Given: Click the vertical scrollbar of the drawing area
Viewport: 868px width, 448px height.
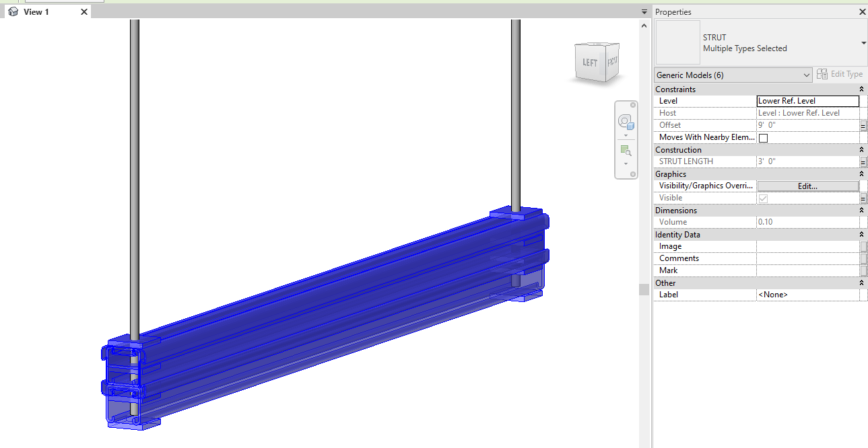Looking at the screenshot, I should click(644, 289).
